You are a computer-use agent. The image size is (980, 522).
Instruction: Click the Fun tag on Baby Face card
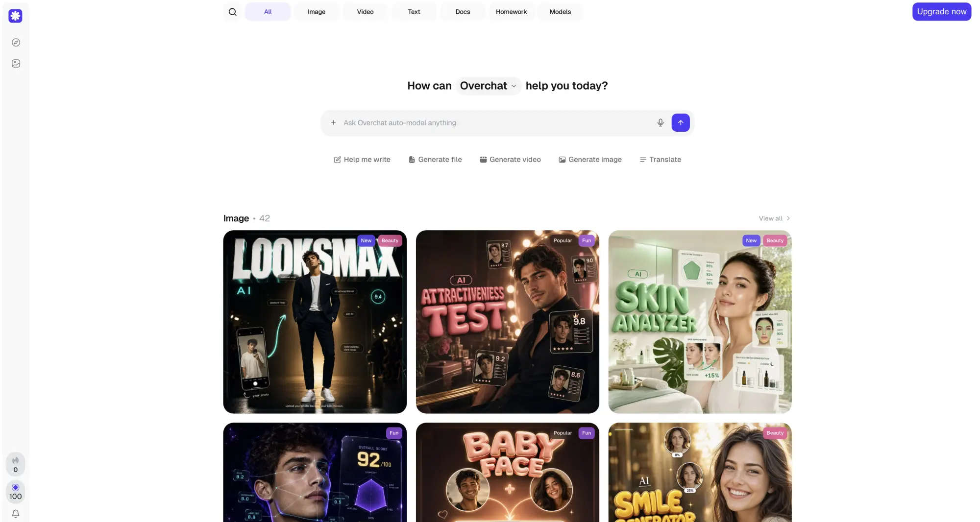(587, 433)
